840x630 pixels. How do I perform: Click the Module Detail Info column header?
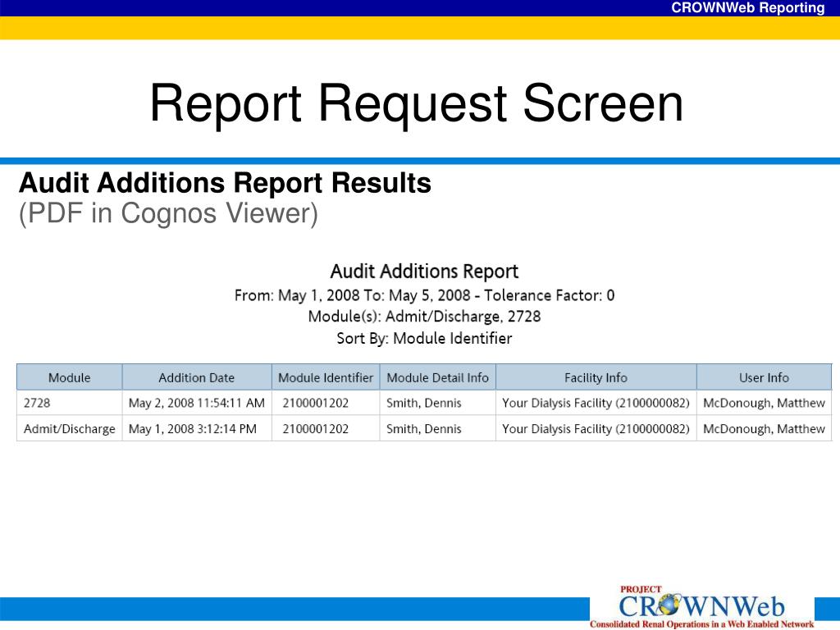pyautogui.click(x=438, y=377)
